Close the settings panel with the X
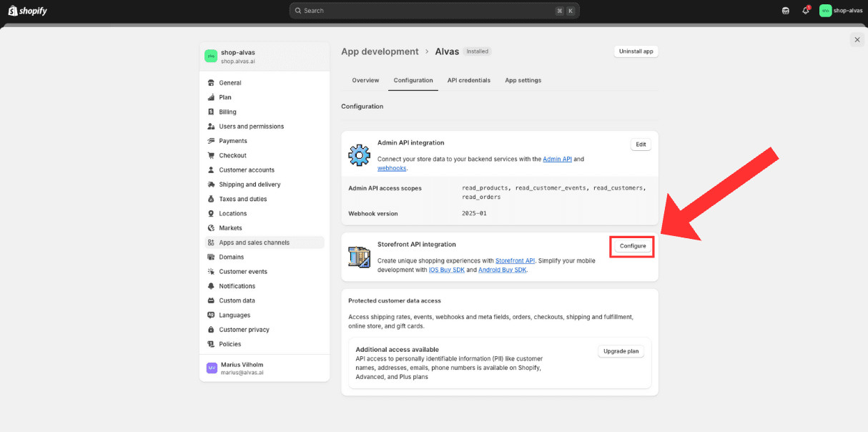Image resolution: width=868 pixels, height=432 pixels. click(x=857, y=40)
